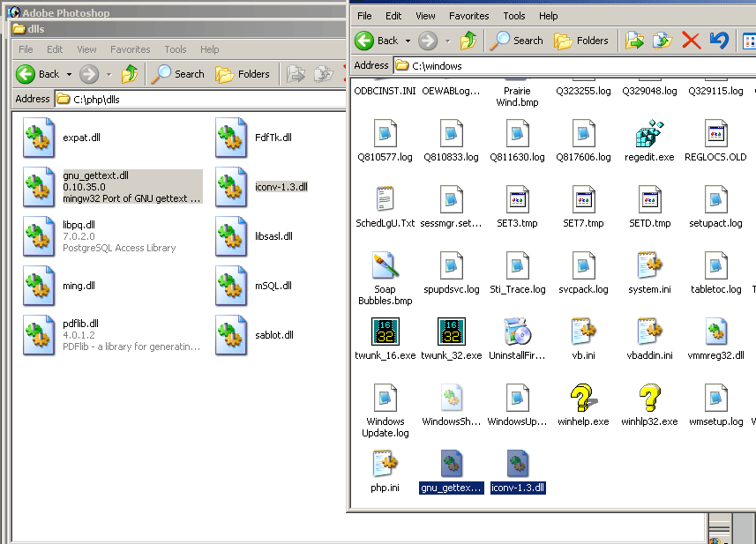Go up one folder in dlls window
Viewport: 756px width, 544px height.
pos(129,74)
